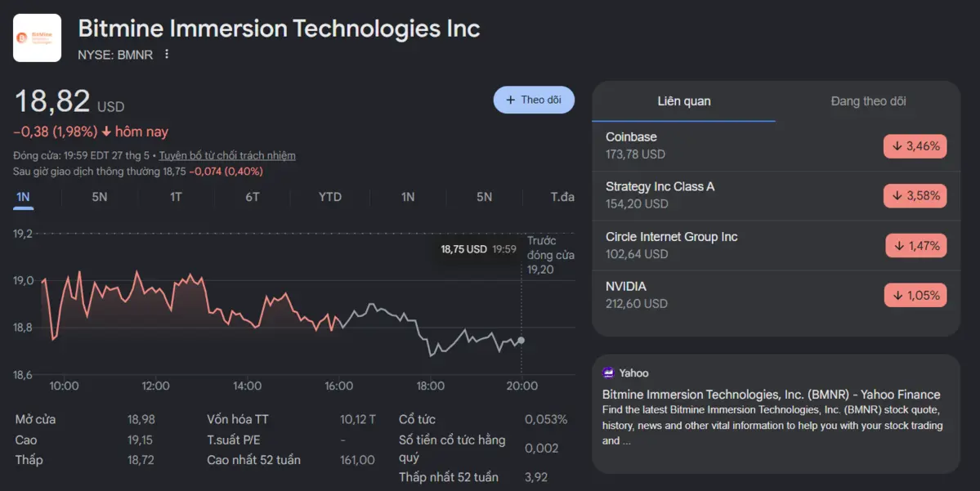Click the Cao 19,15 value
The width and height of the screenshot is (980, 491).
pyautogui.click(x=140, y=440)
